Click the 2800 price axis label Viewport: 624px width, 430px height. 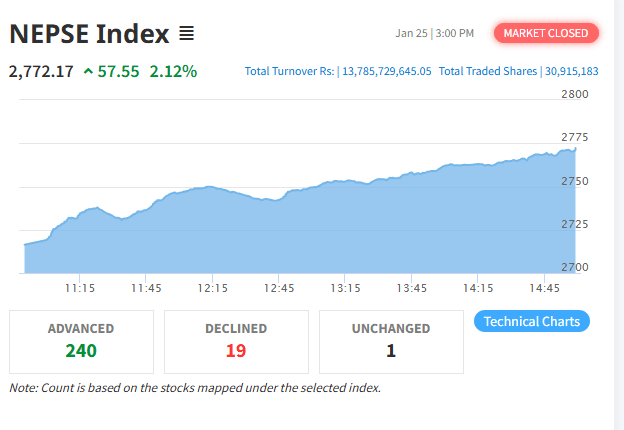point(575,94)
